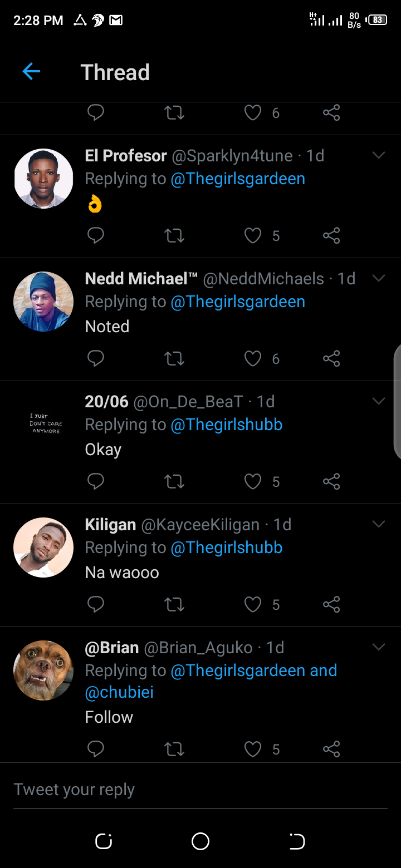The height and width of the screenshot is (868, 401).
Task: Like El Profesor's tweet
Action: 253,236
